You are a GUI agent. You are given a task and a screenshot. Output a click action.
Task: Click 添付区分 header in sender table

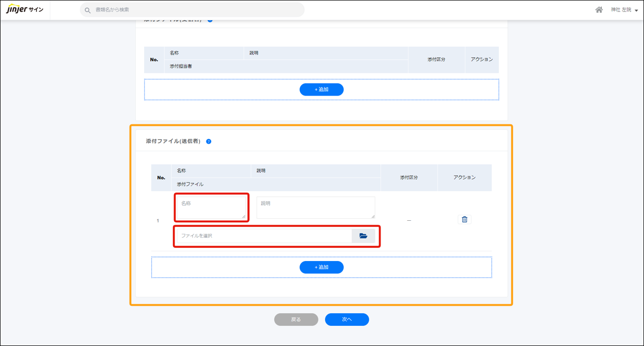pos(409,178)
